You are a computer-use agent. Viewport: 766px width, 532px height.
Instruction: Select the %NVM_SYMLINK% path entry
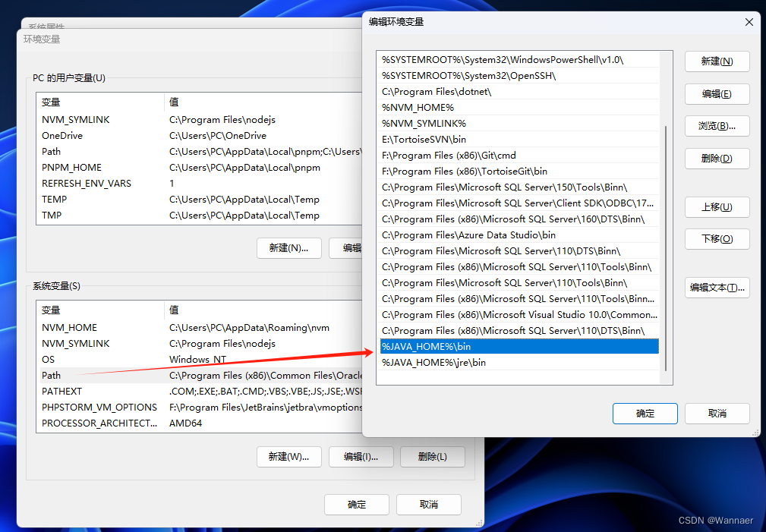(519, 124)
